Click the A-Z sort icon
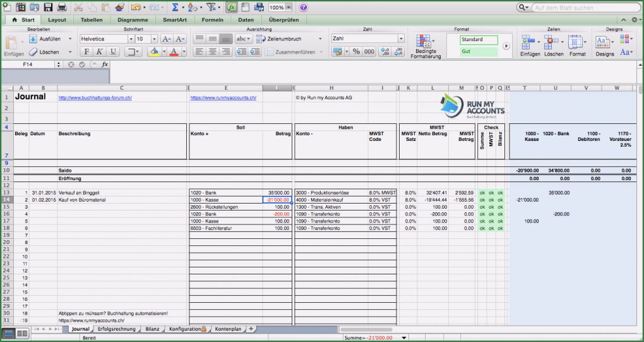Screen dimensions: 644x342 (x=192, y=7)
